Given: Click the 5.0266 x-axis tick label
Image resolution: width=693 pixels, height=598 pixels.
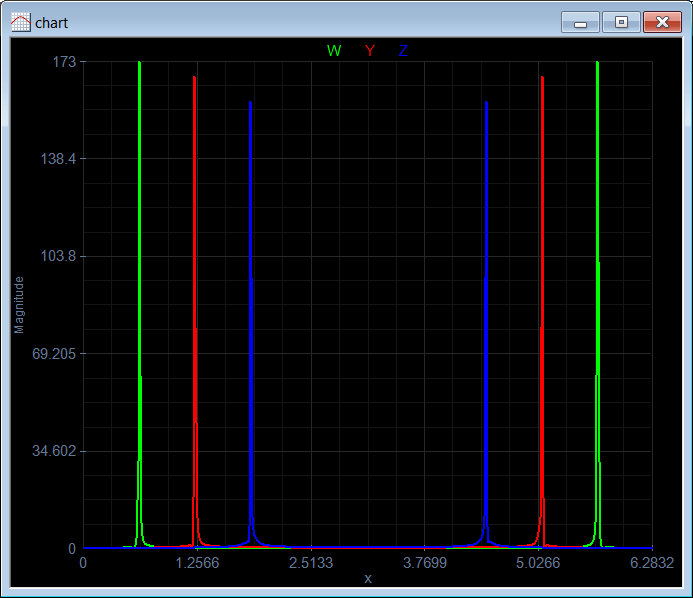Looking at the screenshot, I should [x=538, y=563].
